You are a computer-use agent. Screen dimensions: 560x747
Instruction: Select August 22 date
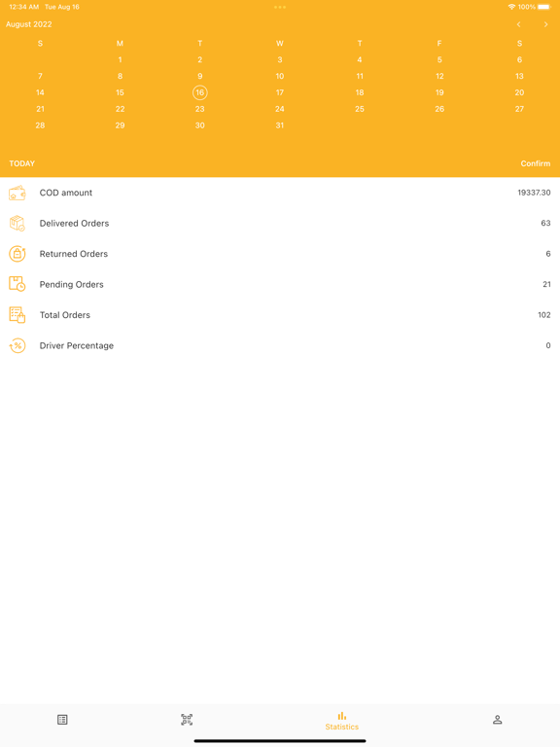(x=120, y=109)
